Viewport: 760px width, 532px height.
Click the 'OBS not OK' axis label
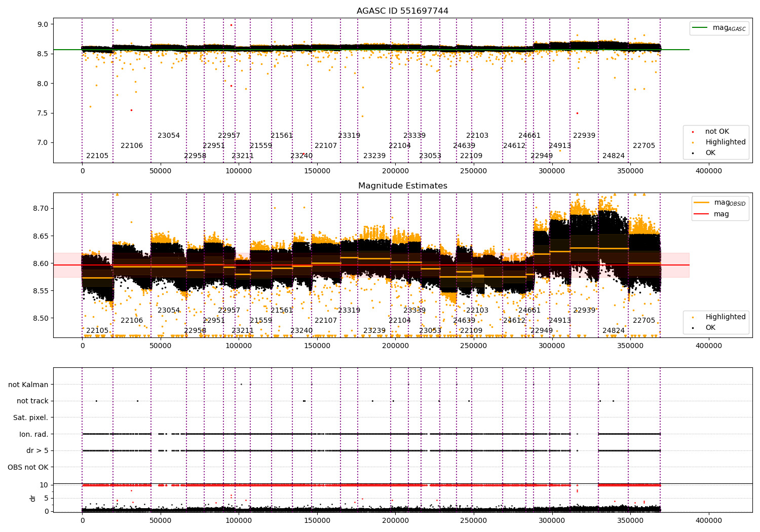click(x=28, y=467)
